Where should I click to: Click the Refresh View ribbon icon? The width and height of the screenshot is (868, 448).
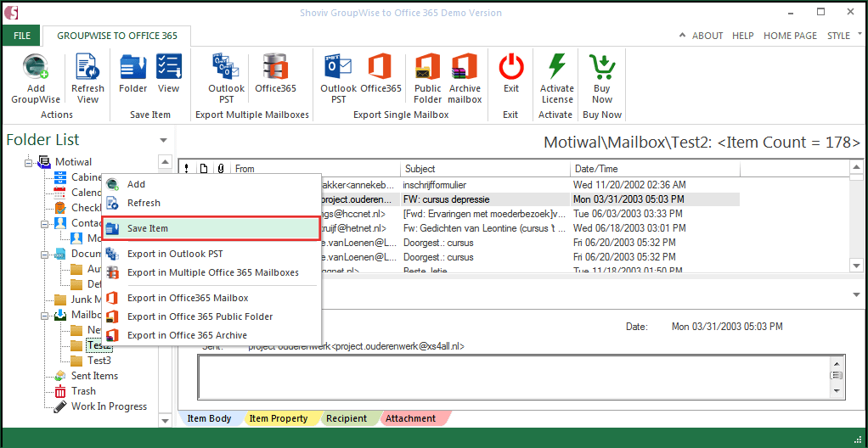pos(87,68)
